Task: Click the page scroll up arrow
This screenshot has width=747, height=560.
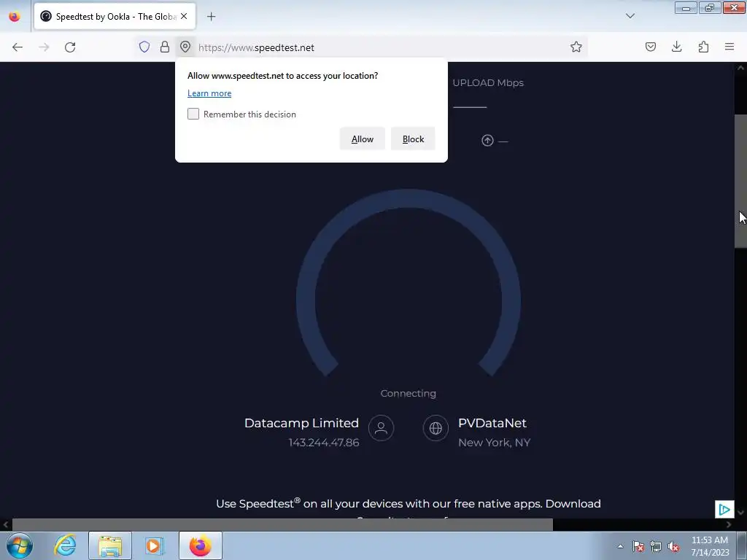Action: tap(740, 68)
